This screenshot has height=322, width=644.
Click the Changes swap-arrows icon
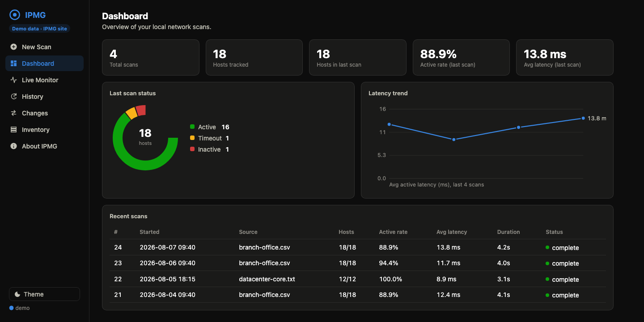(x=13, y=113)
